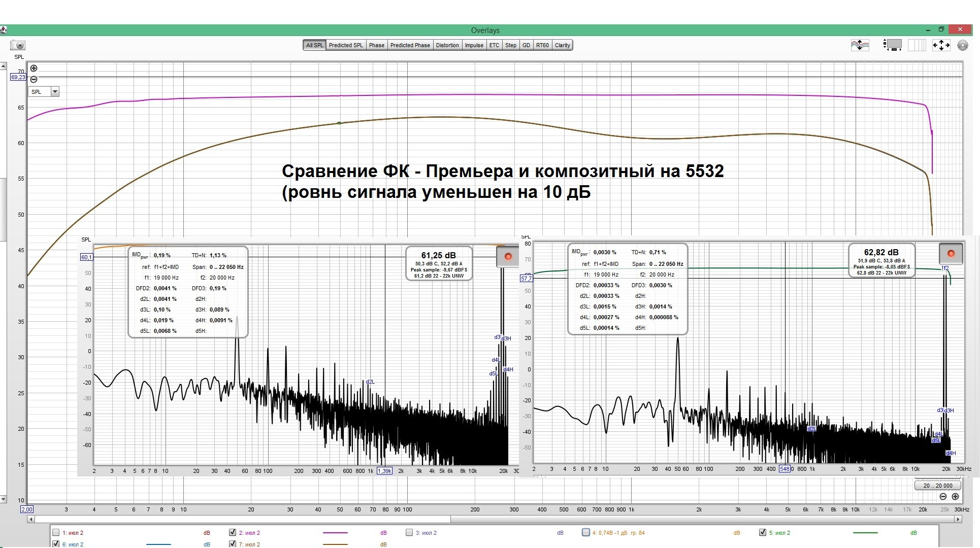Uncheck trace 7: июл 2 checkbox
Screen dimensions: 980x548
point(233,544)
